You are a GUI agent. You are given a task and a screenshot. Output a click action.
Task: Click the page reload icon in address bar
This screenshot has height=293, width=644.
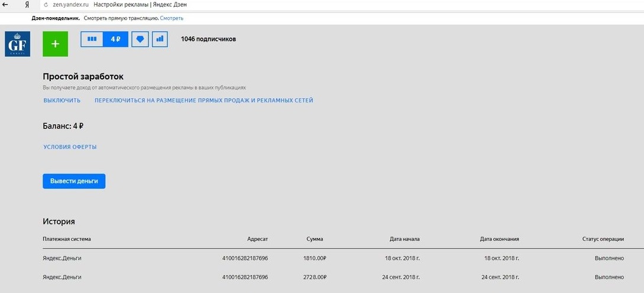point(45,5)
